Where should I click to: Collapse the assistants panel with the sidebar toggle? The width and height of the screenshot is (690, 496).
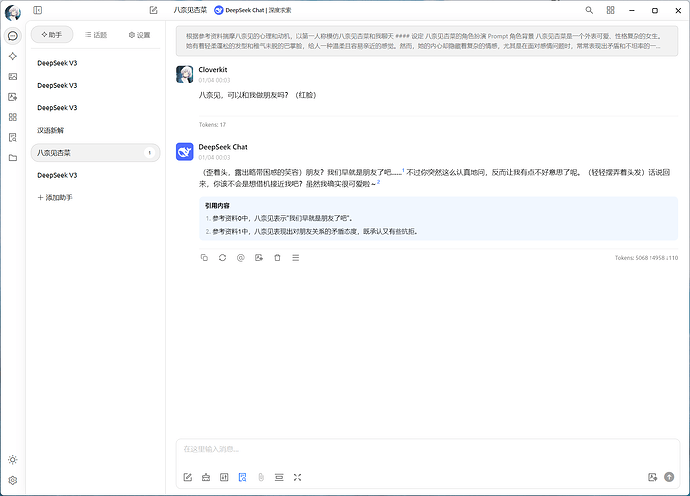pyautogui.click(x=38, y=10)
